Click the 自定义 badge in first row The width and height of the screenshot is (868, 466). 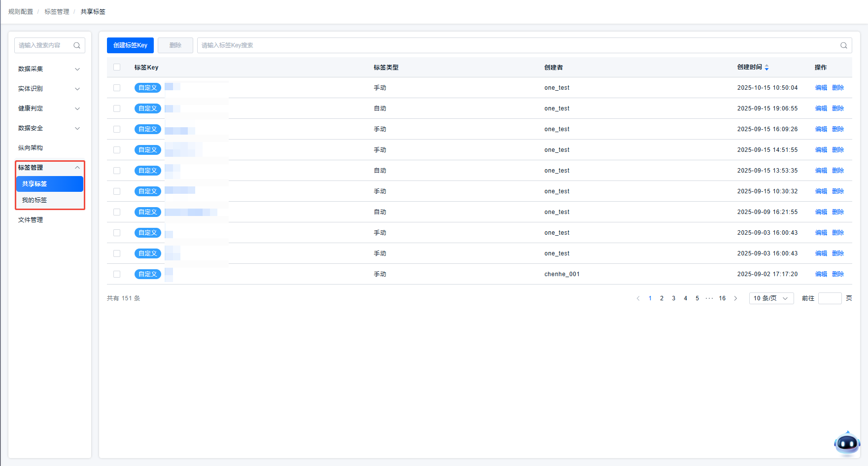[x=147, y=88]
